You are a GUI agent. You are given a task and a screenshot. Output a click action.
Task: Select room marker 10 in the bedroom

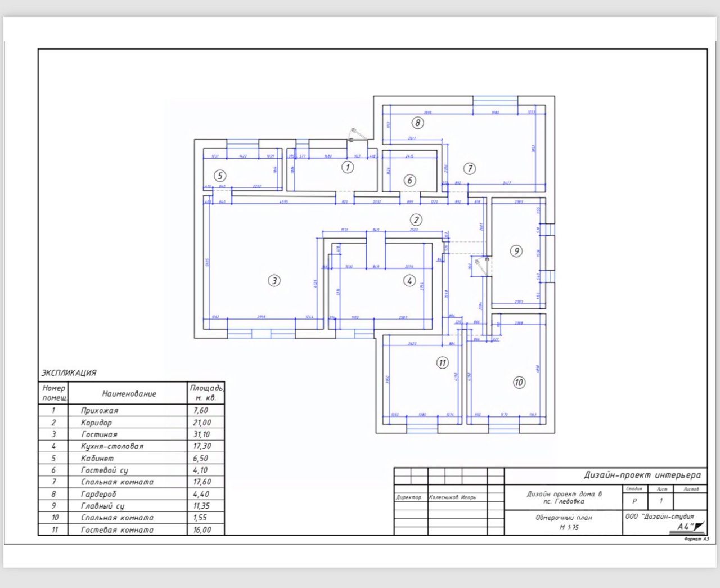click(x=519, y=383)
